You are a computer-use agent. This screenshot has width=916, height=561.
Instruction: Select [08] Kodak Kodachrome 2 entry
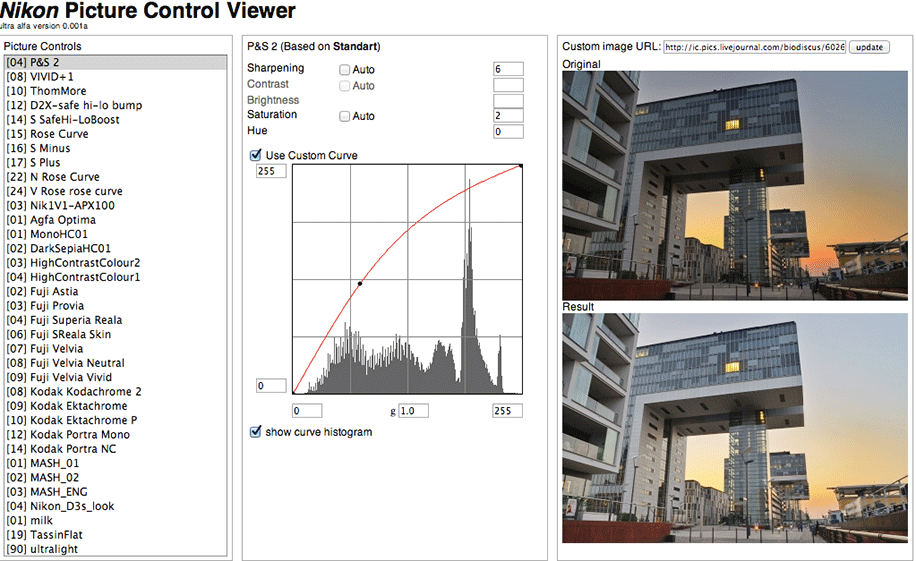(x=116, y=392)
